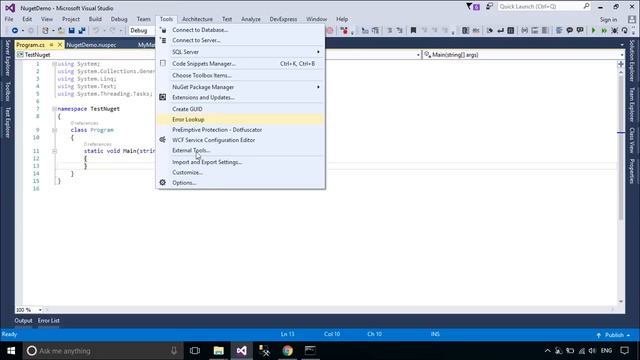Viewport: 640px width, 360px height.
Task: Click the Sign in link
Action: (608, 20)
